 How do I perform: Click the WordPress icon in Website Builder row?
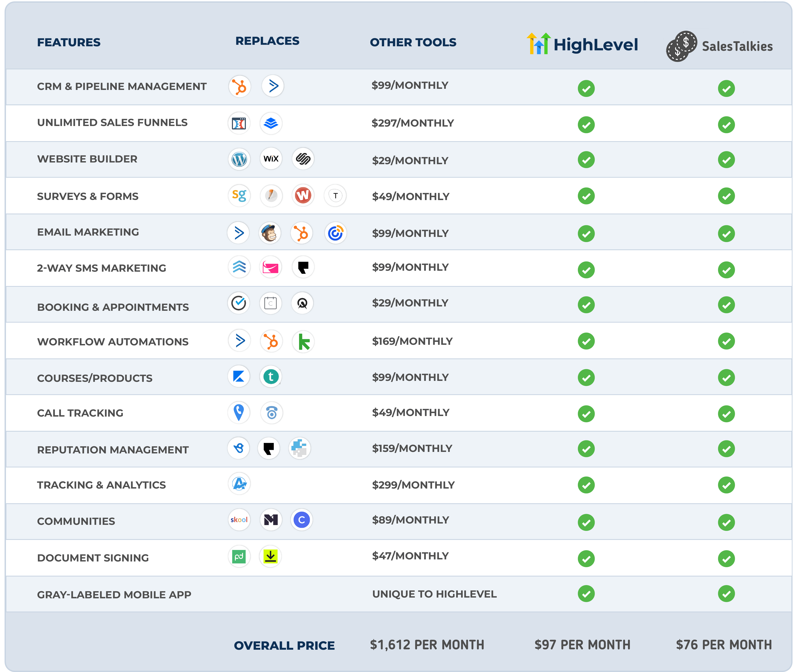point(239,159)
